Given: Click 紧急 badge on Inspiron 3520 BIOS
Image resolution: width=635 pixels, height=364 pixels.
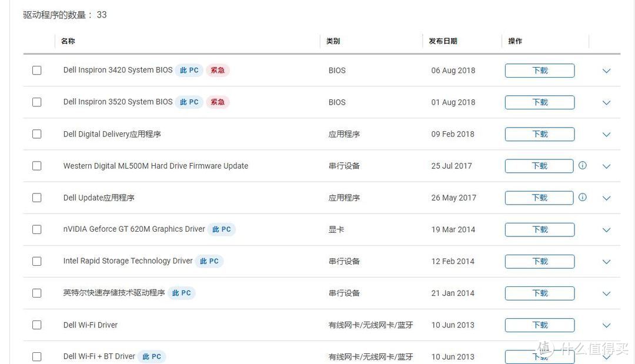Looking at the screenshot, I should tap(218, 102).
